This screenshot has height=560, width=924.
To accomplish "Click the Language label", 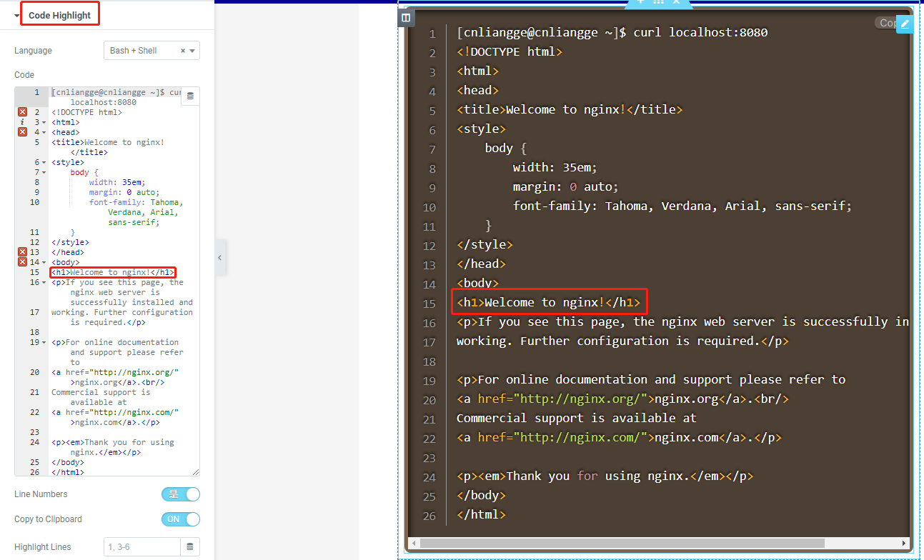I will tap(33, 51).
